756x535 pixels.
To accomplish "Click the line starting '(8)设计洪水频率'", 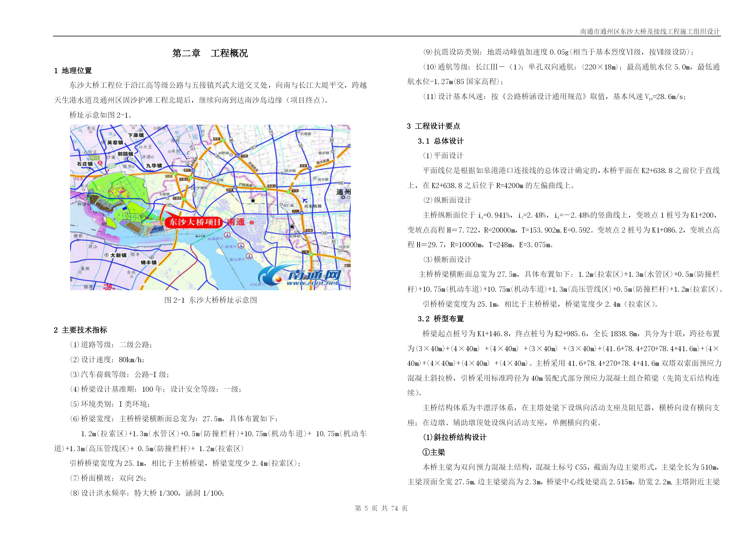I will pyautogui.click(x=147, y=493).
